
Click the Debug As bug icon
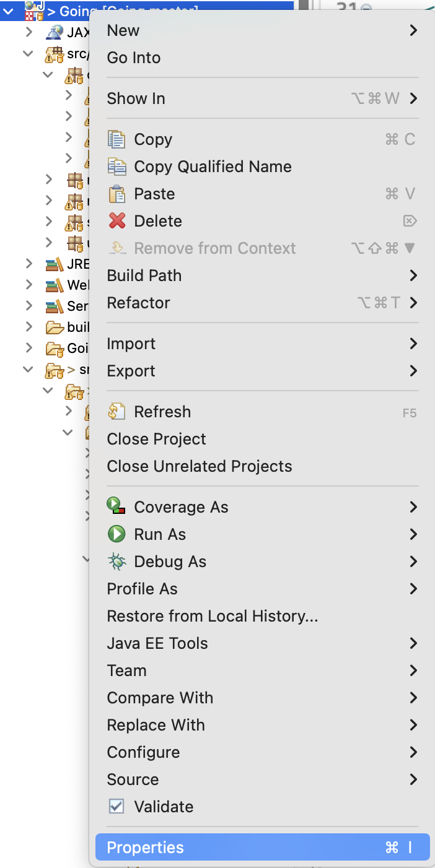(116, 562)
